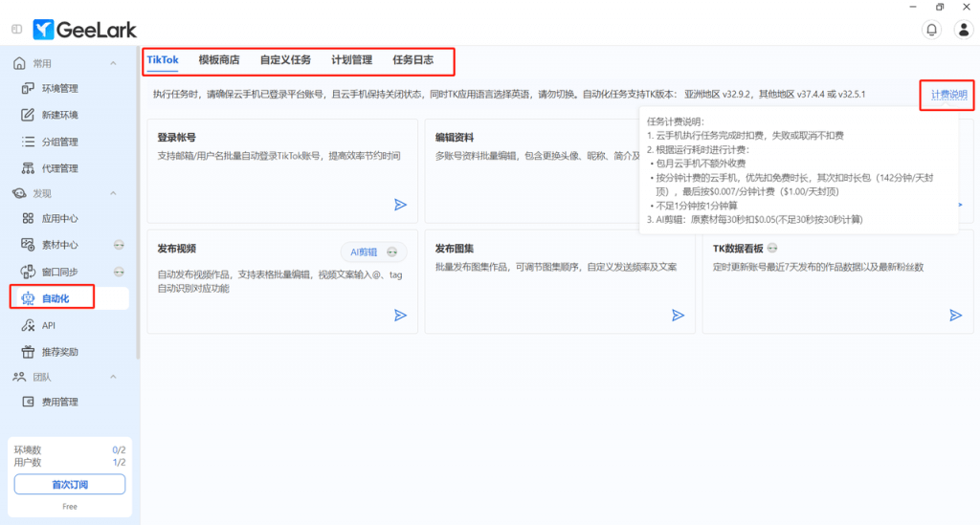Click send arrow on TK数据看板 card
980x525 pixels.
click(x=955, y=315)
